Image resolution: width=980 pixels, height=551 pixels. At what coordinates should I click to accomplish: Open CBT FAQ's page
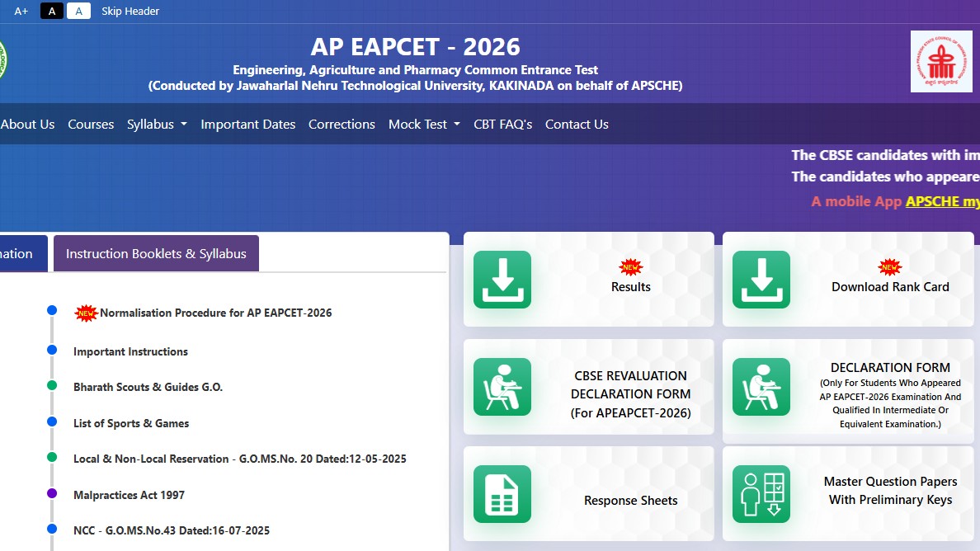503,125
